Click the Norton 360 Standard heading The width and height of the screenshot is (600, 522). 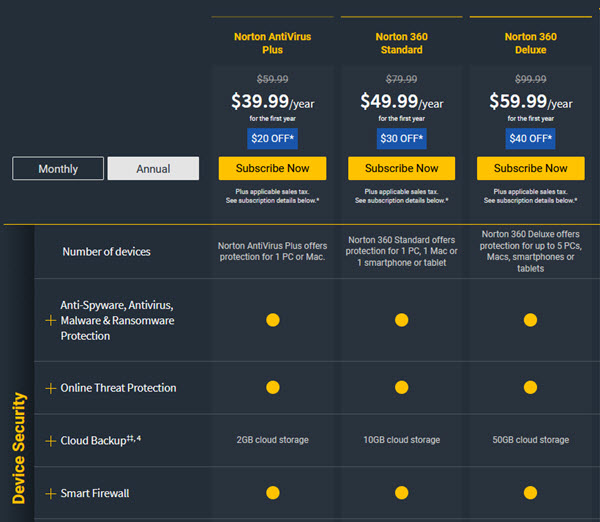click(401, 43)
